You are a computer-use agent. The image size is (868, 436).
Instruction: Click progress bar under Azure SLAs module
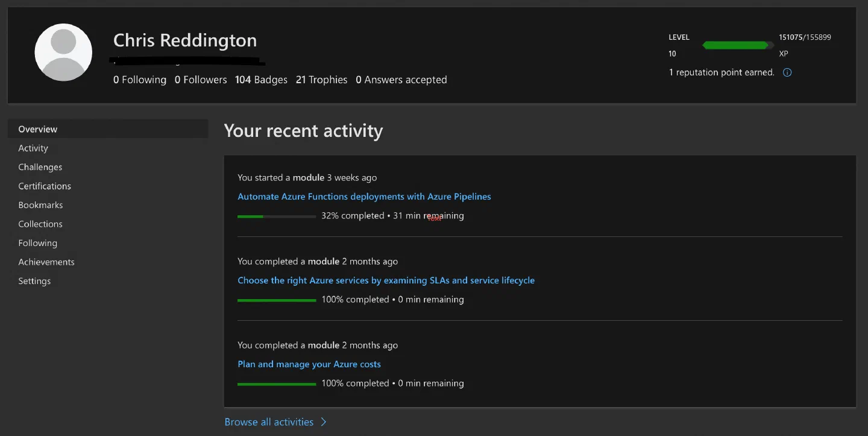click(277, 300)
